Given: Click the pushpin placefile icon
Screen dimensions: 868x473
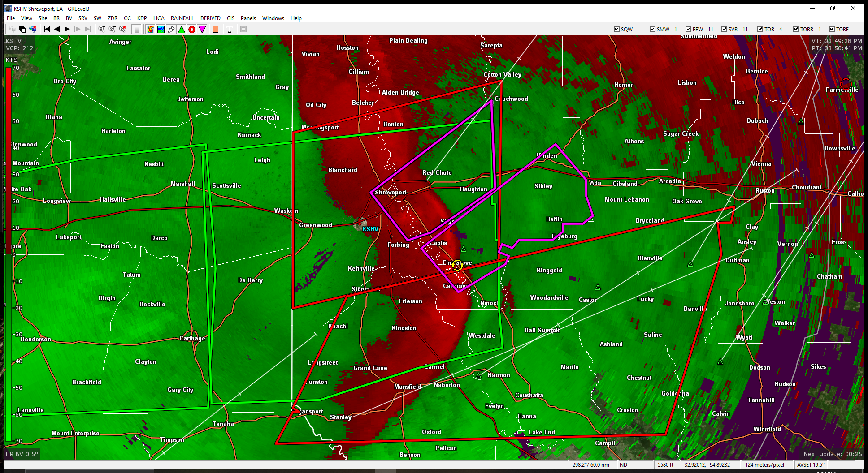Looking at the screenshot, I should click(171, 29).
